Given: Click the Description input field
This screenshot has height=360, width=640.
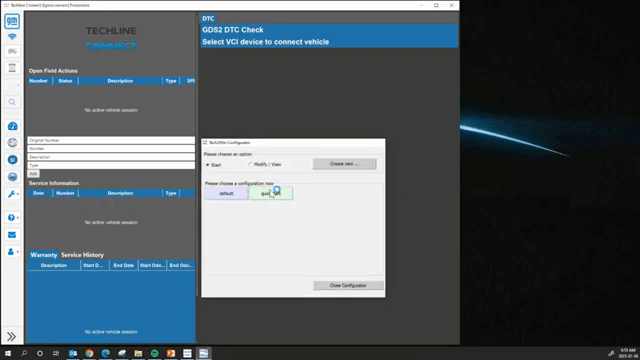Looking at the screenshot, I should pyautogui.click(x=111, y=157).
